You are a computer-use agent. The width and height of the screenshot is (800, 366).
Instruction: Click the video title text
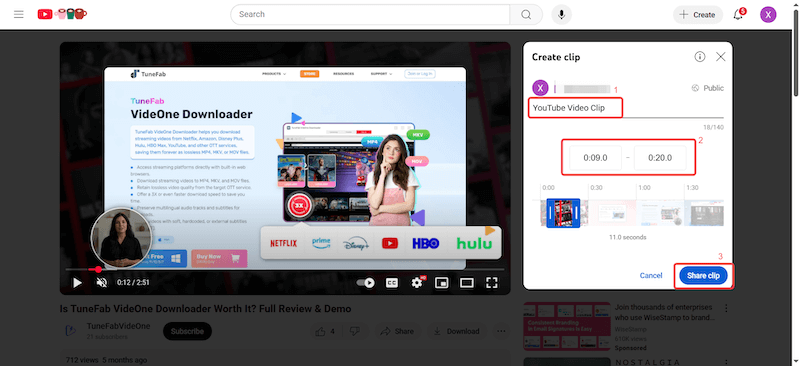[x=206, y=309]
